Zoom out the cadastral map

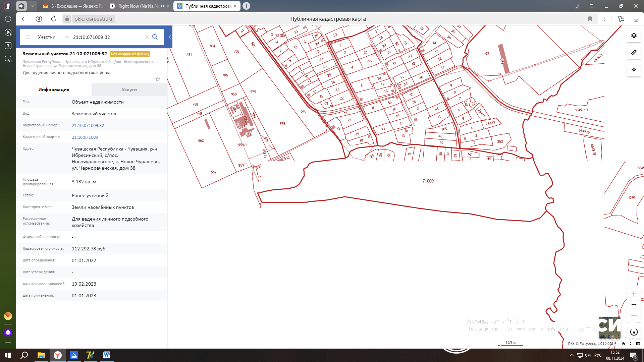[634, 315]
